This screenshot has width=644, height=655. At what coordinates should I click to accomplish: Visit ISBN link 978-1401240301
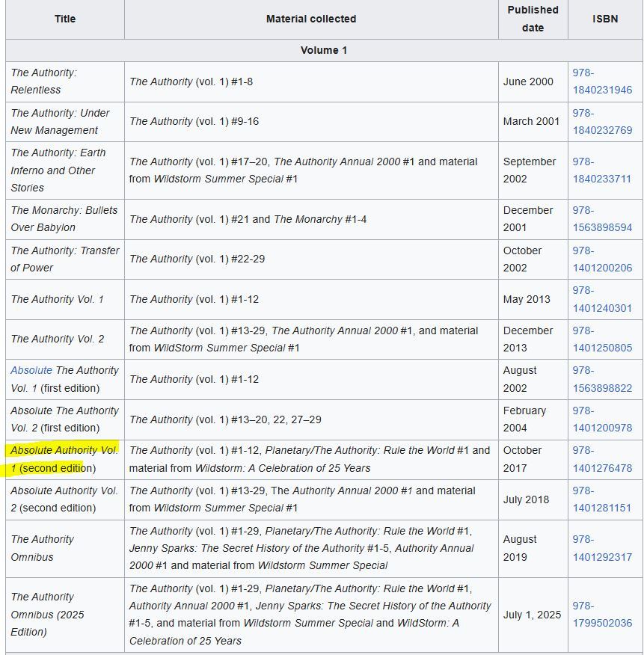(x=602, y=299)
